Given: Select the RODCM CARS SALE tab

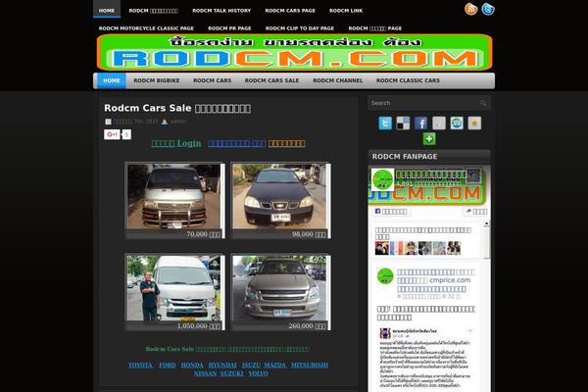Looking at the screenshot, I should pyautogui.click(x=271, y=80).
